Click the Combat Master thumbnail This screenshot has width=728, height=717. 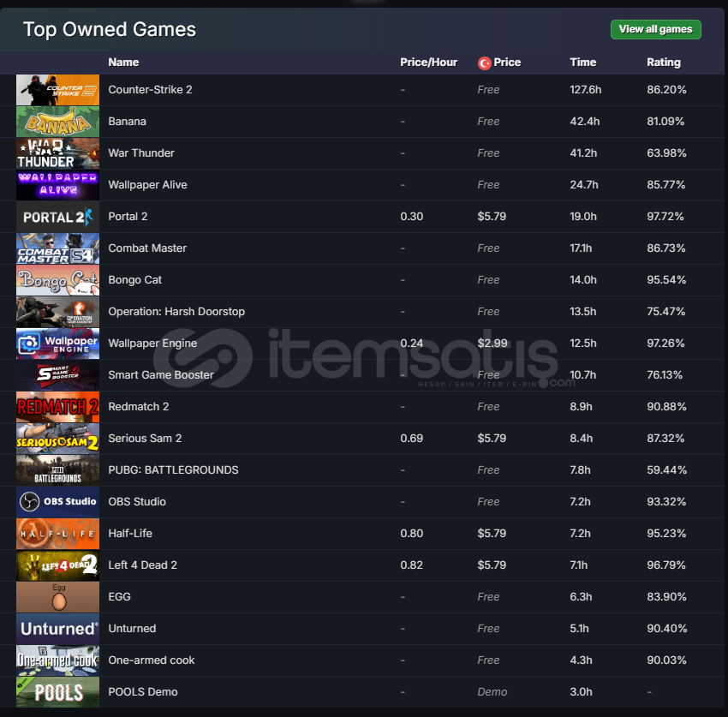[x=57, y=248]
